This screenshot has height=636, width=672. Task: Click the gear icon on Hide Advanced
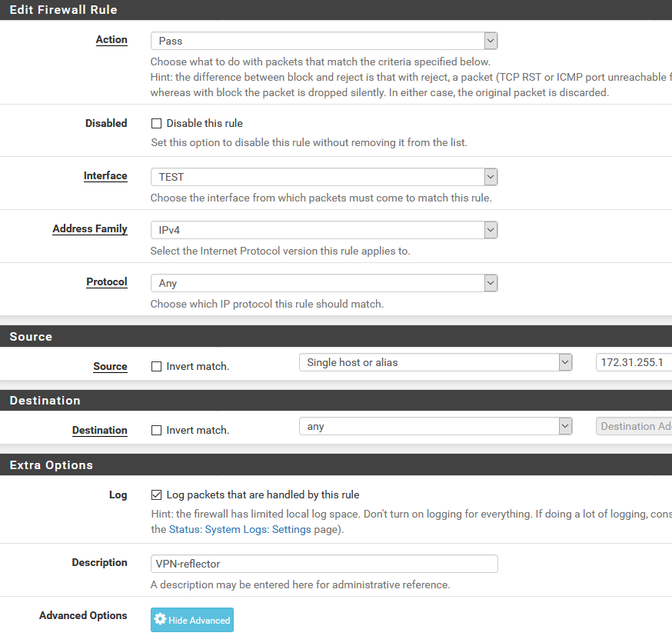click(160, 619)
